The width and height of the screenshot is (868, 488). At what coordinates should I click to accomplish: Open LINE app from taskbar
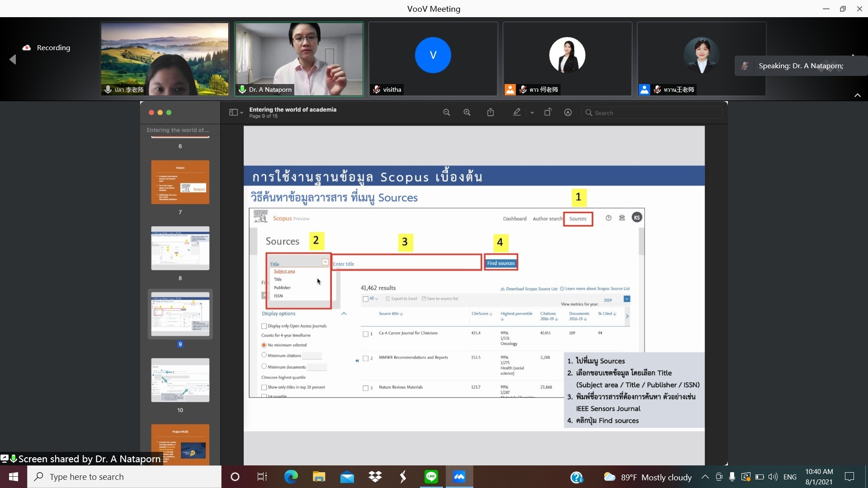pyautogui.click(x=431, y=477)
